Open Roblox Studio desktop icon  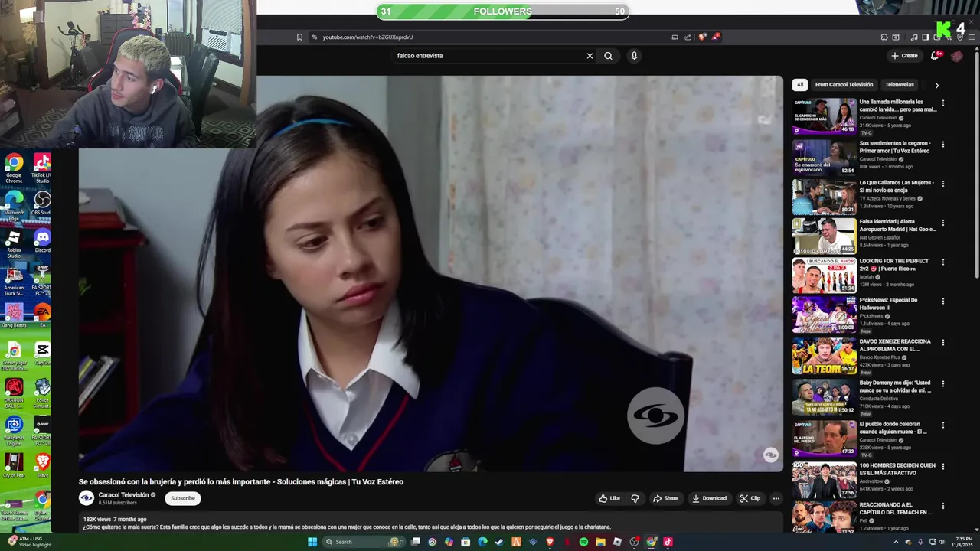pyautogui.click(x=14, y=243)
